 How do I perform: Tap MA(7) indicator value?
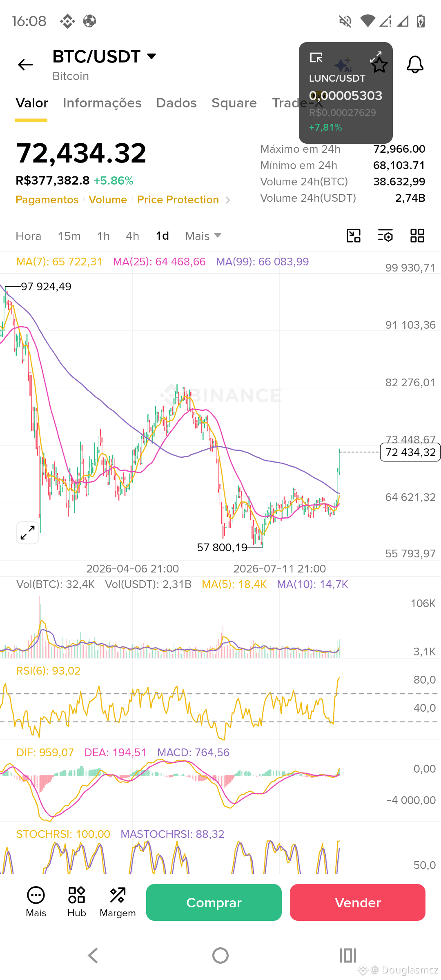tap(59, 262)
